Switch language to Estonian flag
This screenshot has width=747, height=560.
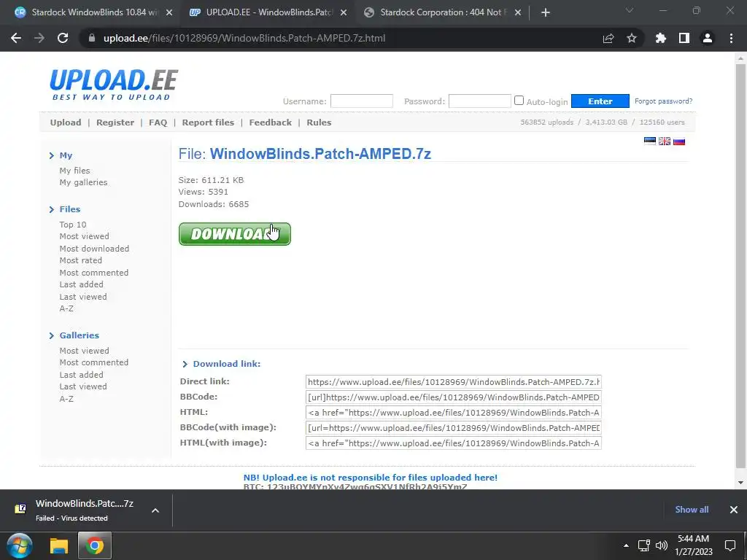point(650,141)
